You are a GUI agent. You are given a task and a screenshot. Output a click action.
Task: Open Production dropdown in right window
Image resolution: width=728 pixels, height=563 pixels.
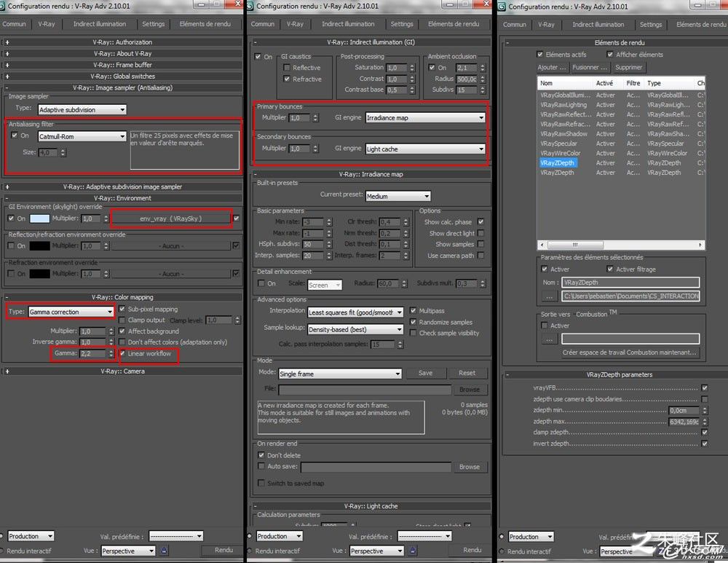coord(531,537)
